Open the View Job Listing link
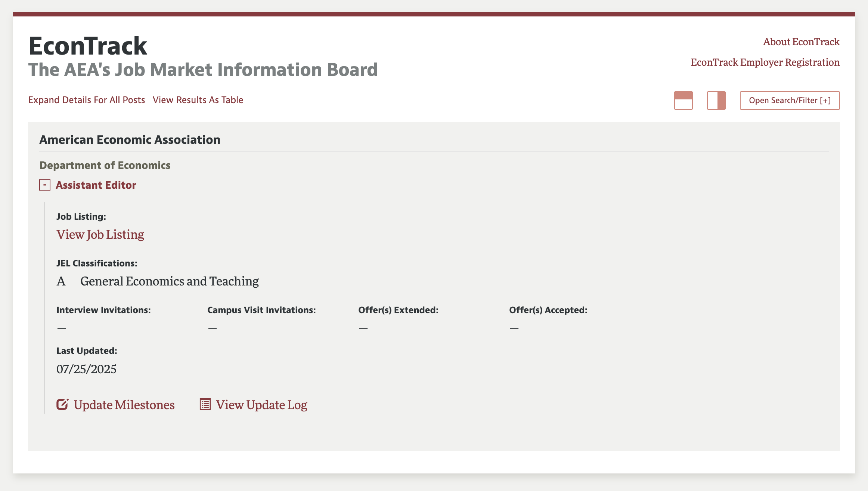The height and width of the screenshot is (491, 868). click(100, 234)
